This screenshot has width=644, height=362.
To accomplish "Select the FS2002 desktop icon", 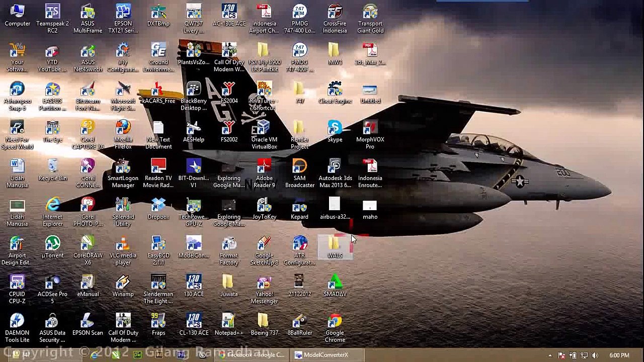I will click(x=229, y=132).
